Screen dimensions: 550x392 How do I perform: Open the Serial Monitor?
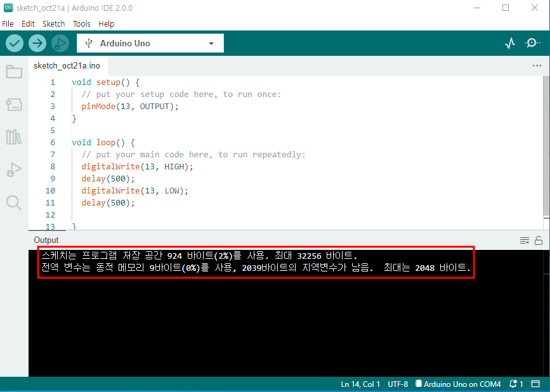point(532,43)
